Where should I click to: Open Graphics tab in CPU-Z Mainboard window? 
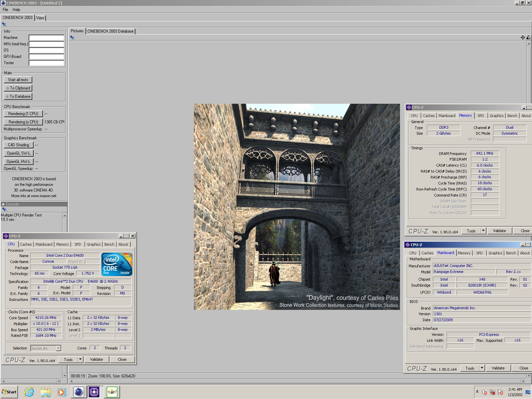point(495,253)
